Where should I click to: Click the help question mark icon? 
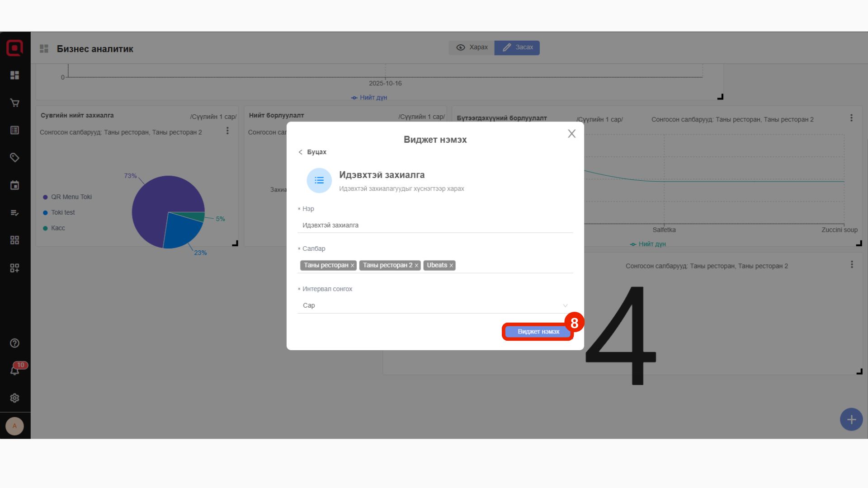[x=14, y=343]
